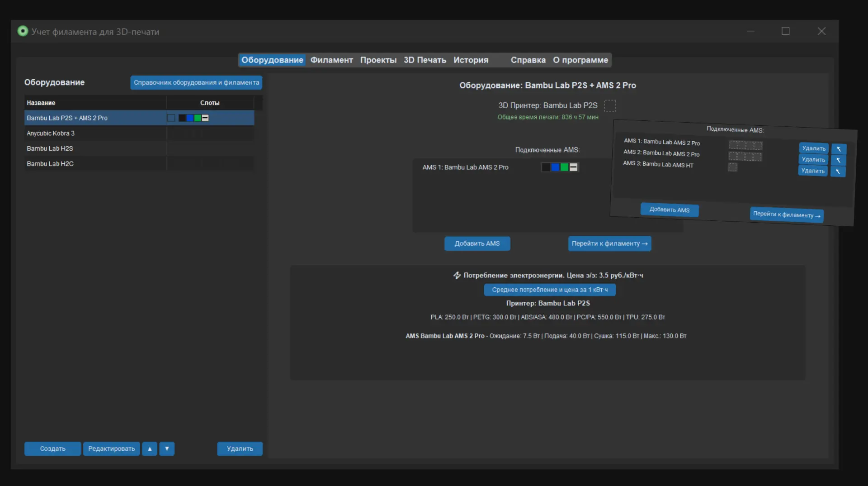
Task: Click the empty slot strip of AMS 2 in inset panel
Action: pyautogui.click(x=745, y=157)
